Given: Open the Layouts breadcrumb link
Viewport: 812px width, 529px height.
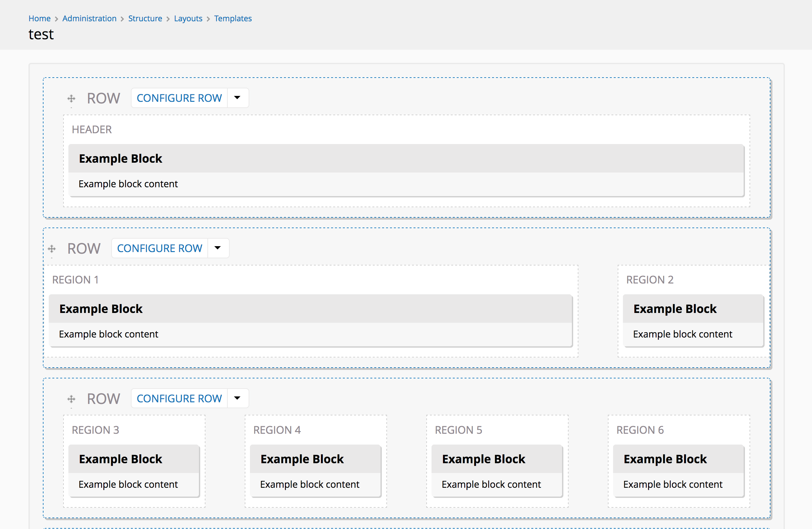Looking at the screenshot, I should [188, 18].
